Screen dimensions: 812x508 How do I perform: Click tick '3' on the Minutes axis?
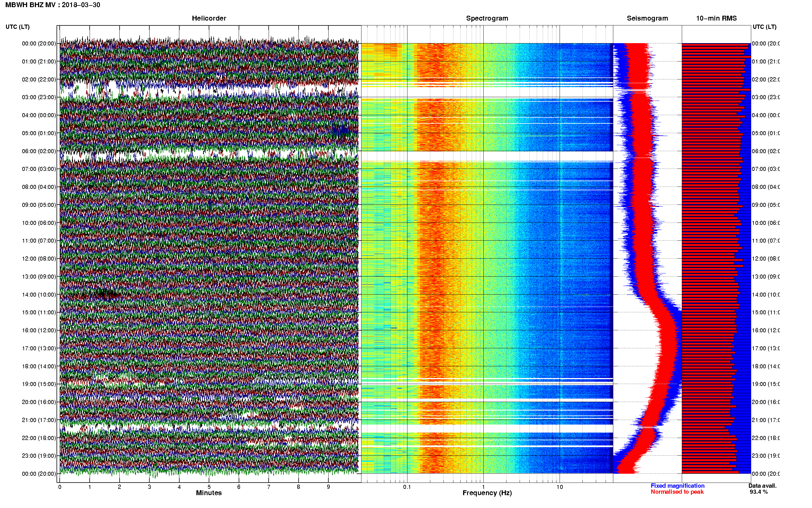click(149, 487)
